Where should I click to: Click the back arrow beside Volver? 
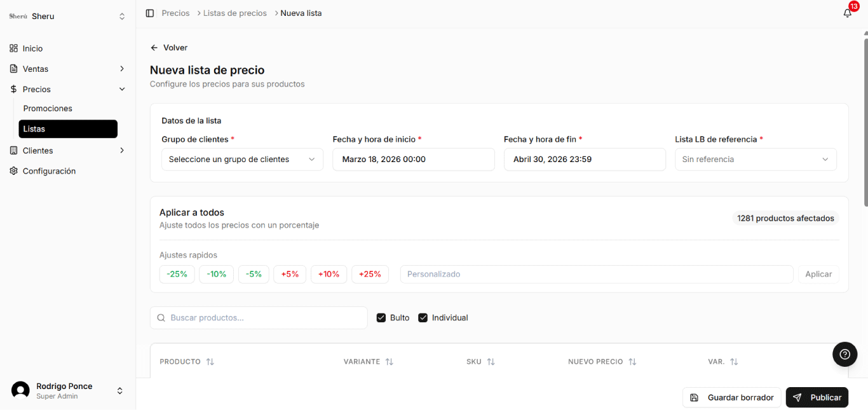154,48
